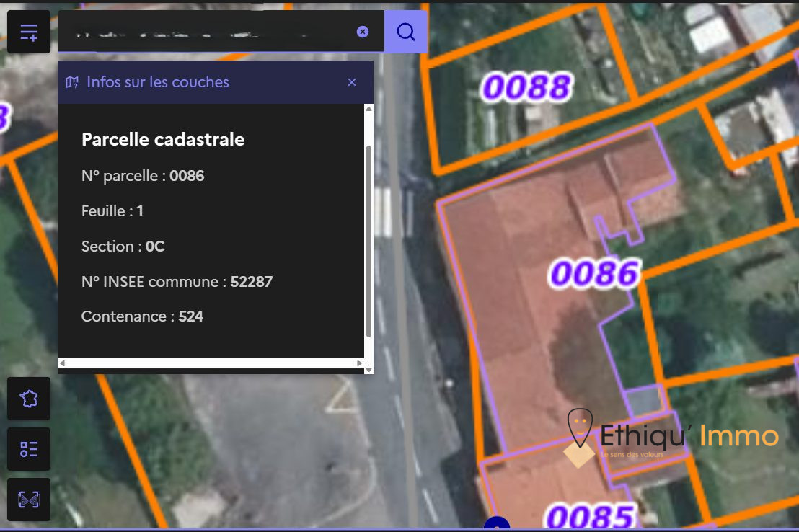Open the compare maps tool icon

coord(29,500)
